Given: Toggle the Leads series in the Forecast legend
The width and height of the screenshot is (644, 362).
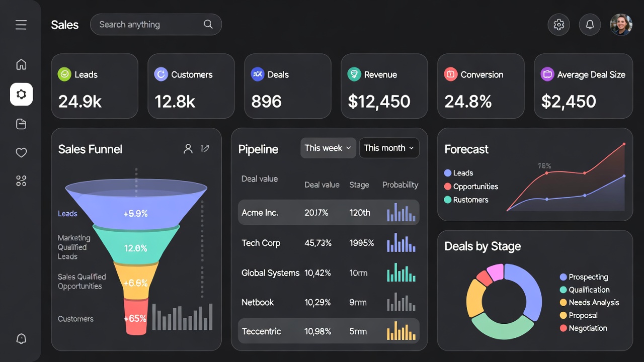Looking at the screenshot, I should click(x=458, y=172).
